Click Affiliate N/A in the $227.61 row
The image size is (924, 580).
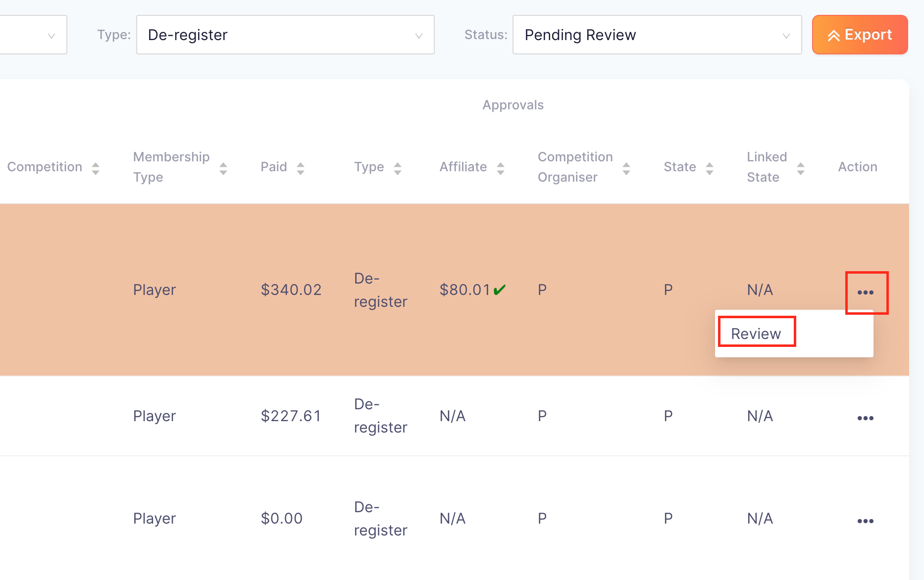453,416
